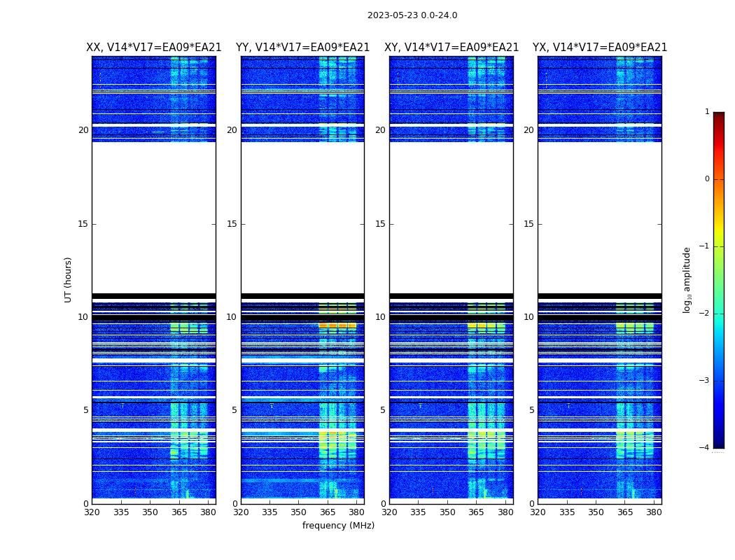Select the XX panel title

(x=153, y=48)
